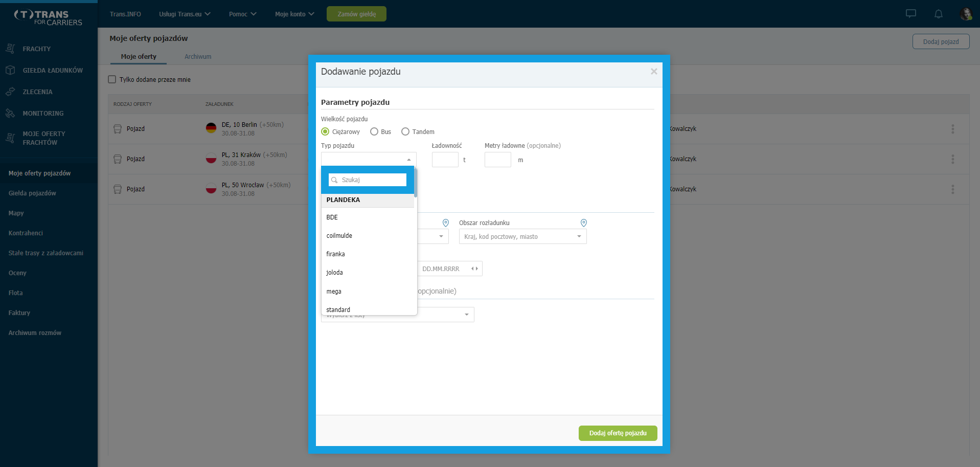This screenshot has width=980, height=467.
Task: Click German flag in Berlin row
Action: 211,128
